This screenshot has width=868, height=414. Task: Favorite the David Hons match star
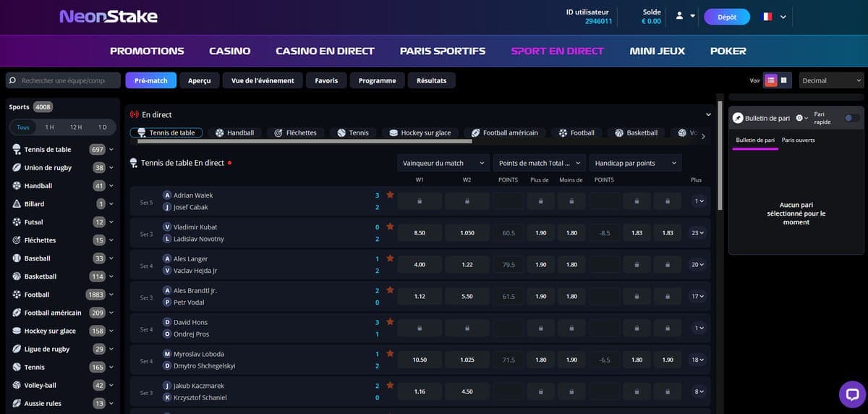coord(390,322)
